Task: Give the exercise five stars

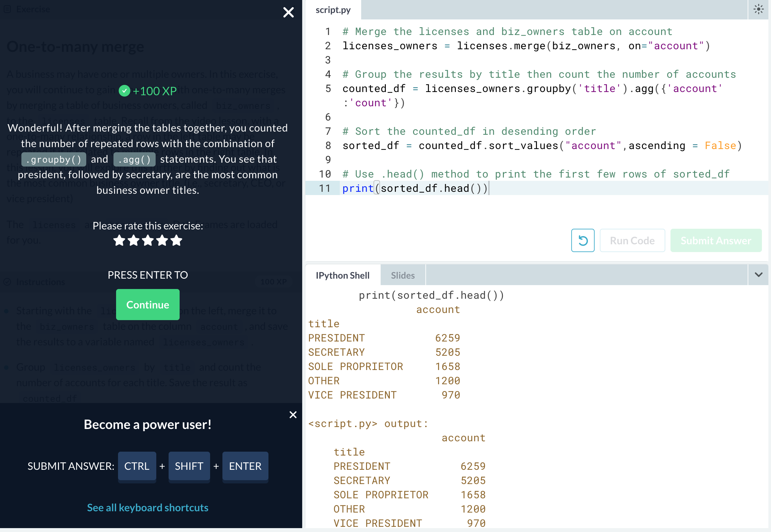Action: pyautogui.click(x=176, y=240)
